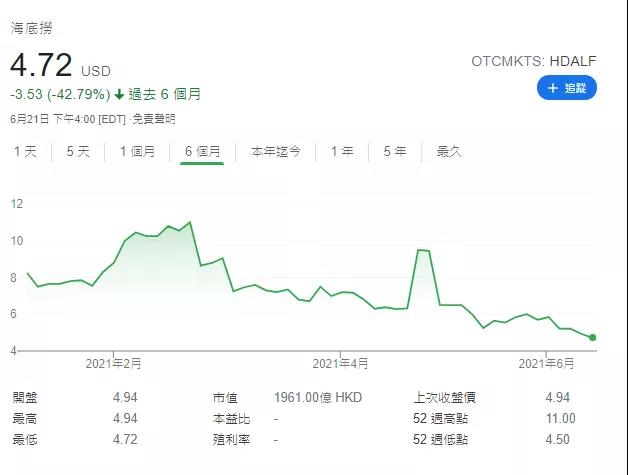Click the 最低 low price label
The width and height of the screenshot is (628, 475).
[25, 440]
